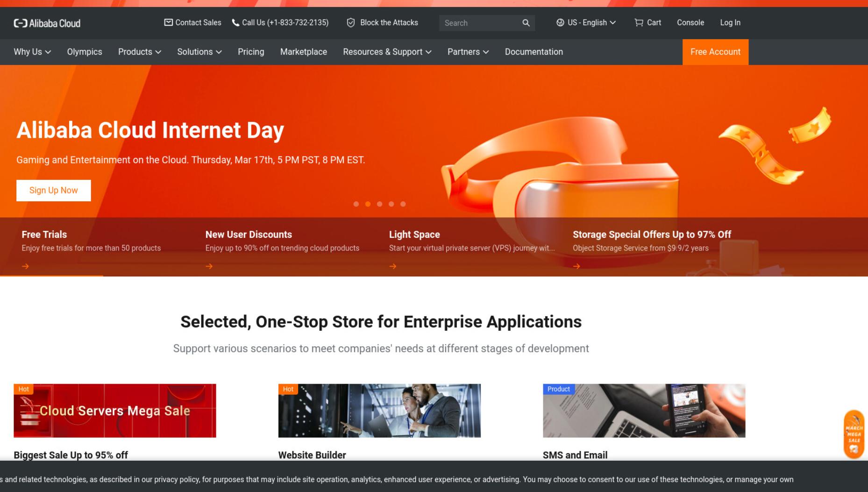Expand the Partners dropdown
This screenshot has height=492, width=868.
468,52
